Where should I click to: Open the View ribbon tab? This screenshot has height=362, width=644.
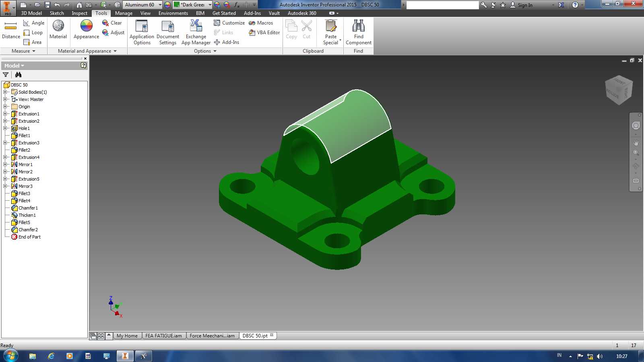tap(145, 13)
